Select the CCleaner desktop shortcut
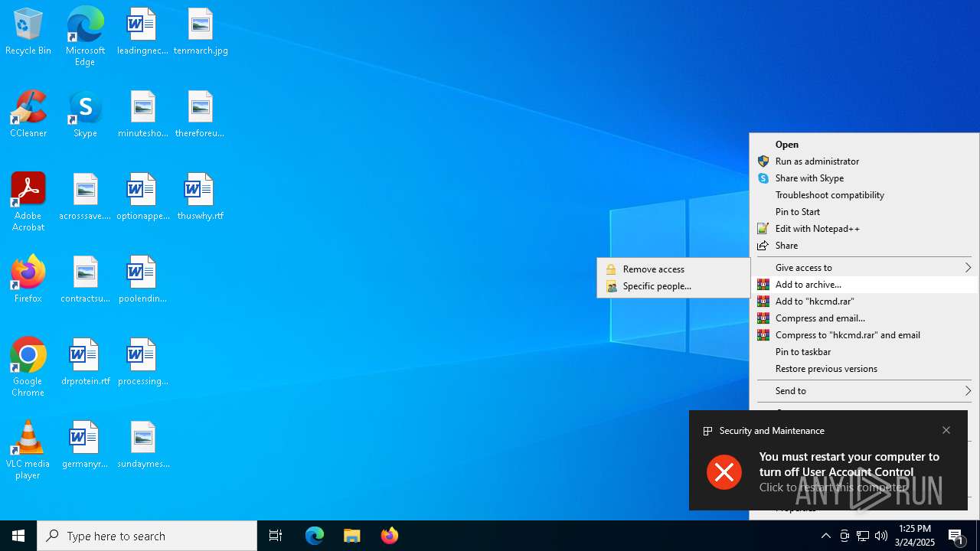The height and width of the screenshot is (551, 980). 28,115
